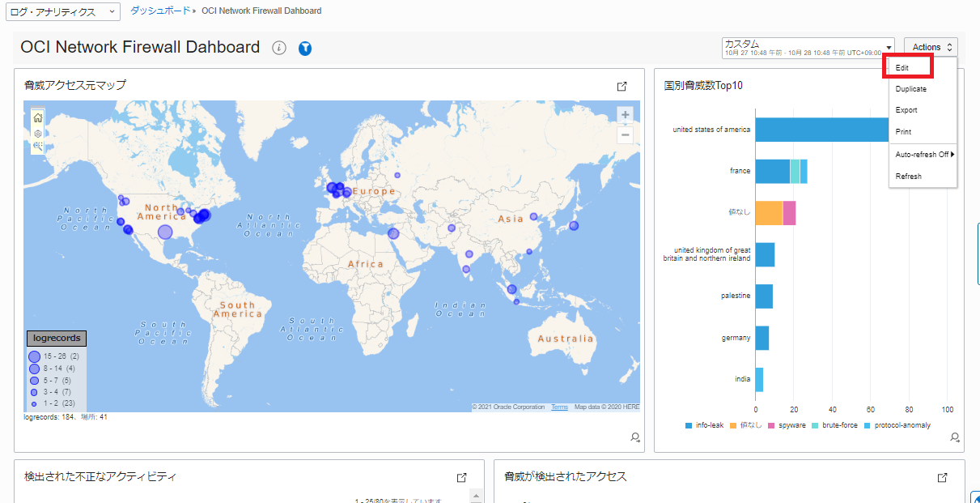Open the map settings gear icon
Screen dimensions: 980x503
point(37,132)
